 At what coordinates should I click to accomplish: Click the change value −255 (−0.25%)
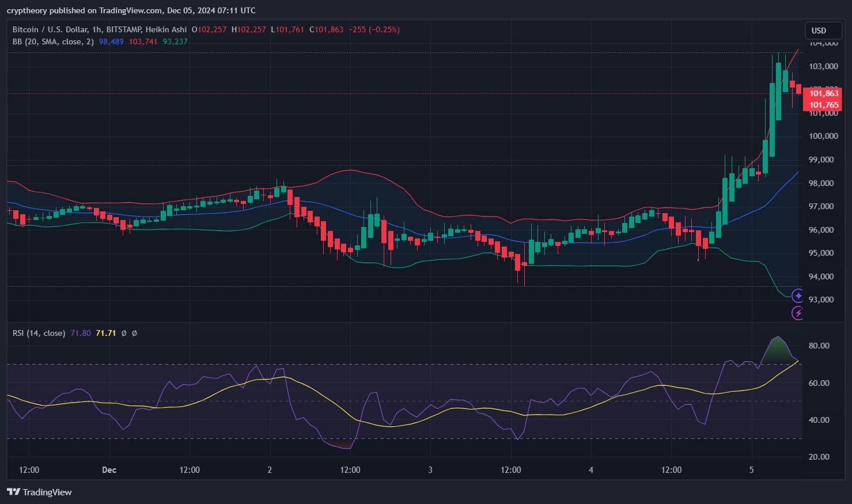(374, 29)
